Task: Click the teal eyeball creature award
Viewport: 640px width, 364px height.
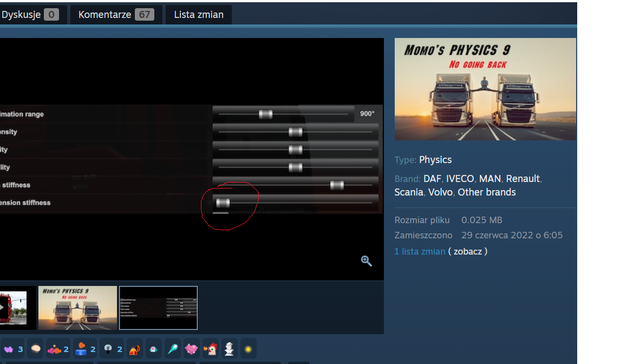Action: pos(153,349)
